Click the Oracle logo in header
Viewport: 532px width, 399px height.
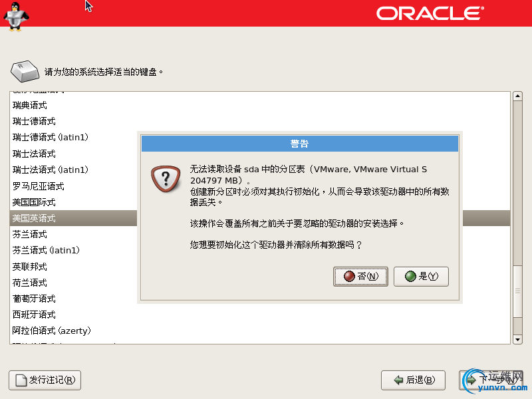430,13
